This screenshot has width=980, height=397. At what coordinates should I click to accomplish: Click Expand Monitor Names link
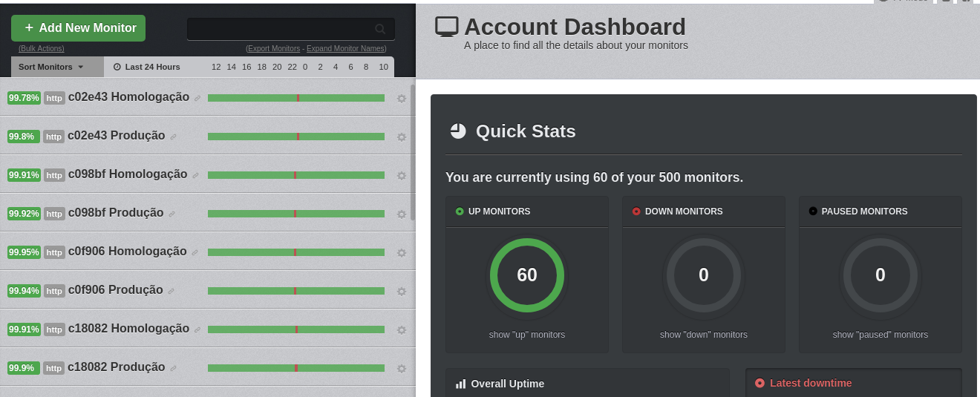346,49
